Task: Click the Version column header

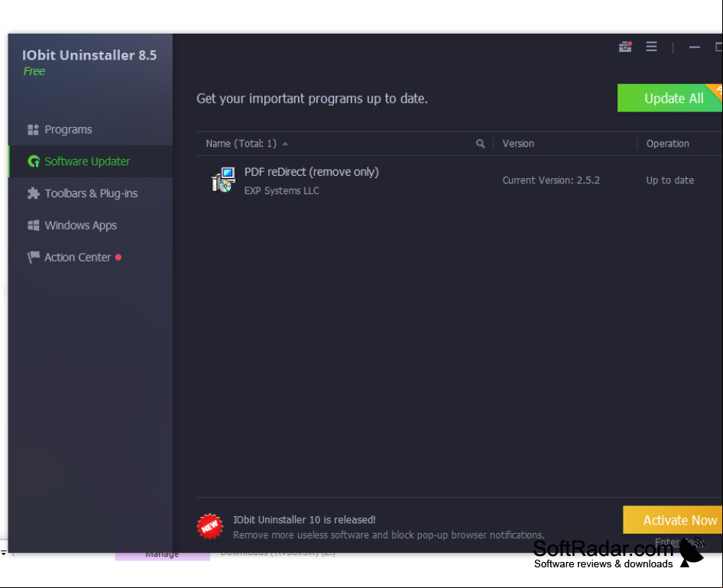Action: click(518, 144)
